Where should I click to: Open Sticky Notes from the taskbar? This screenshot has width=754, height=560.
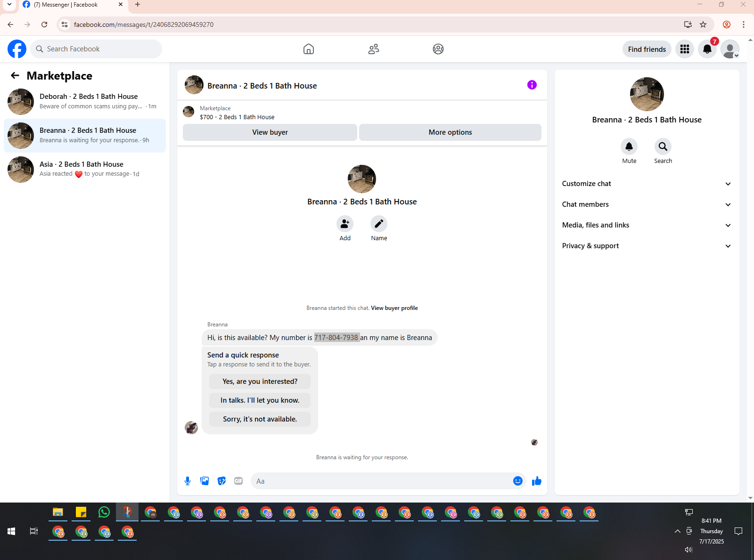pos(81,512)
